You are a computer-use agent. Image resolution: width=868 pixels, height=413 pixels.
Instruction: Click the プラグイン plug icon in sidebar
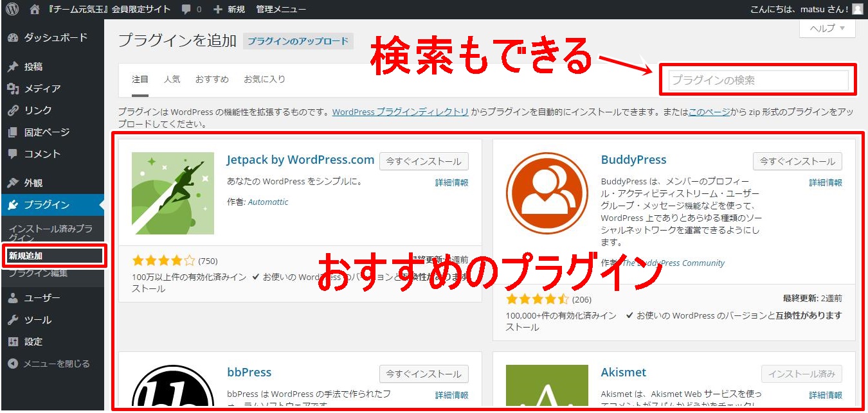click(13, 205)
